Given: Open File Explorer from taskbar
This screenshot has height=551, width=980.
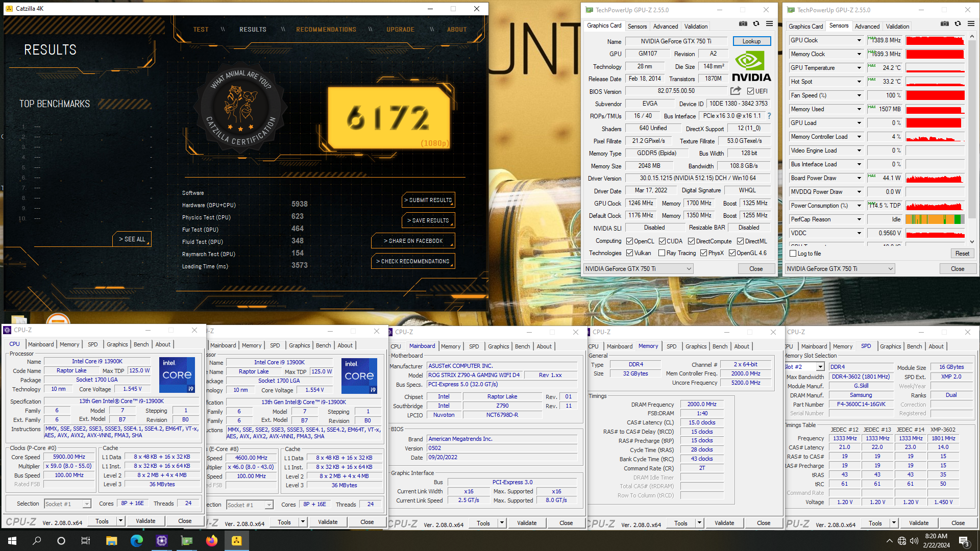Looking at the screenshot, I should (111, 541).
